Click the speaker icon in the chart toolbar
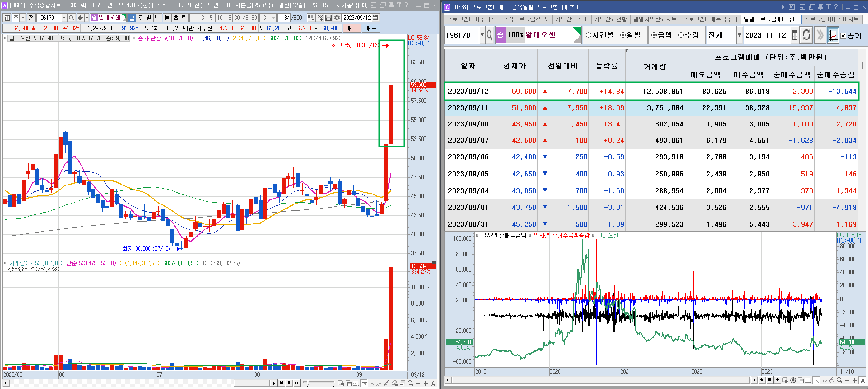This screenshot has height=389, width=868. click(x=80, y=18)
